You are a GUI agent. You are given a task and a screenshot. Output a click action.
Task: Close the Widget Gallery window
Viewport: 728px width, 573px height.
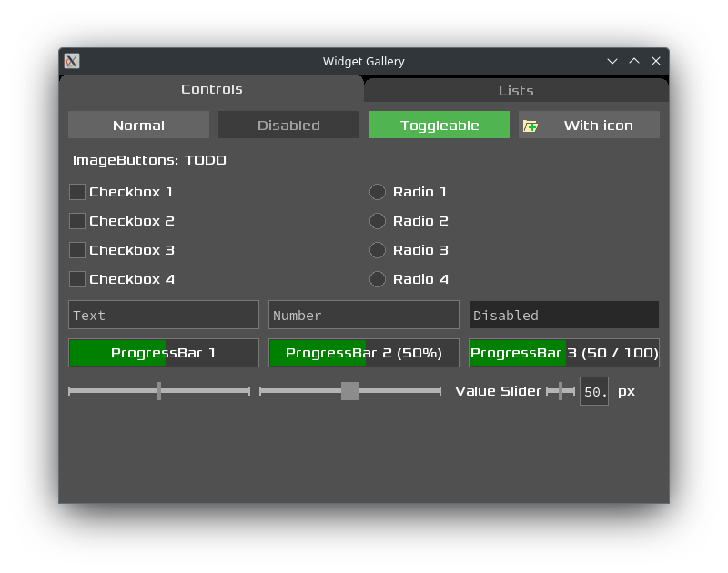click(655, 61)
